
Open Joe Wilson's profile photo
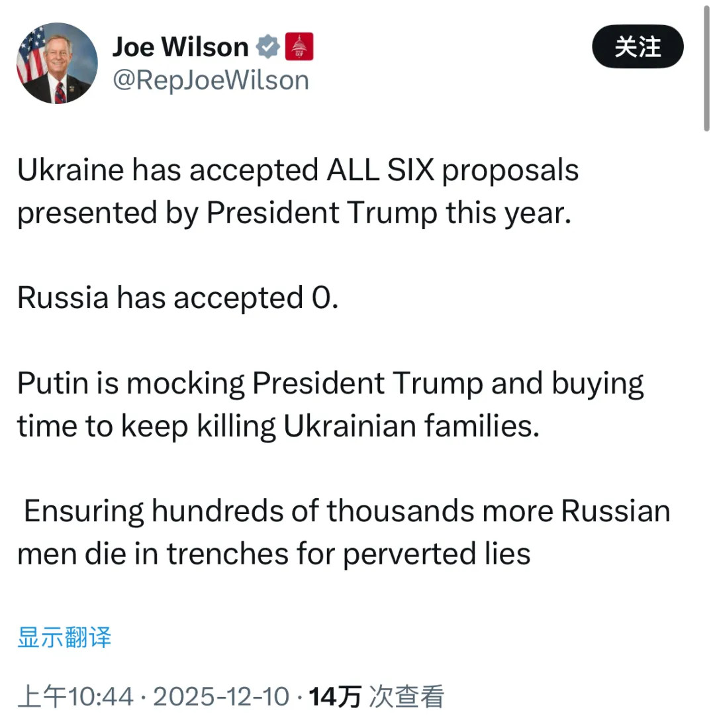coord(57,64)
